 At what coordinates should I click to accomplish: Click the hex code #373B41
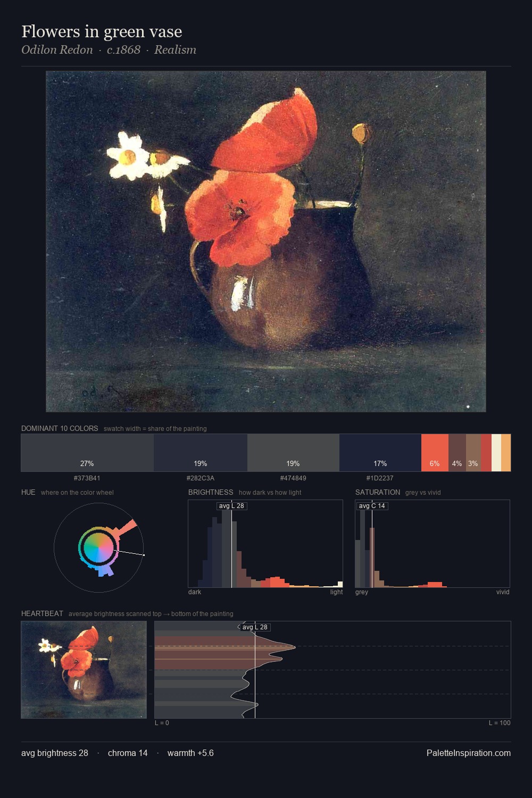click(x=87, y=478)
